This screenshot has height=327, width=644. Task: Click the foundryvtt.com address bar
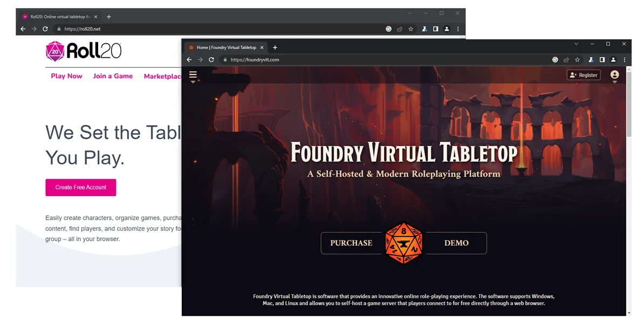point(378,60)
